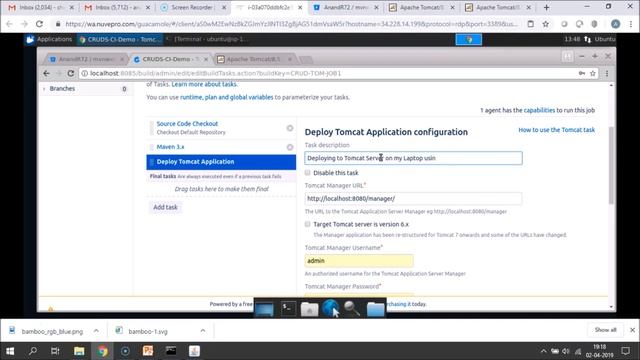
Task: Open outer Chrome profile avatar
Action: (616, 24)
